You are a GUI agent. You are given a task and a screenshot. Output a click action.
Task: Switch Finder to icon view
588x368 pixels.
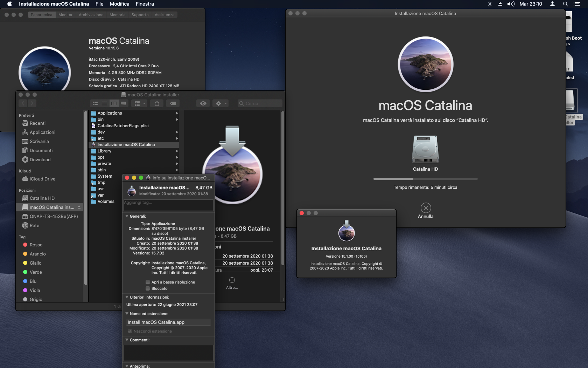[x=95, y=103]
